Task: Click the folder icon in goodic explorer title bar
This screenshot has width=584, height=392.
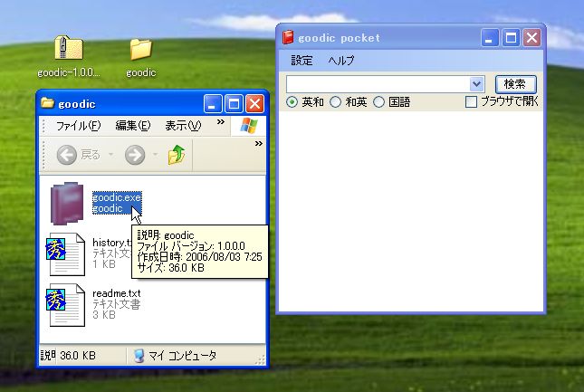Action: pyautogui.click(x=47, y=102)
